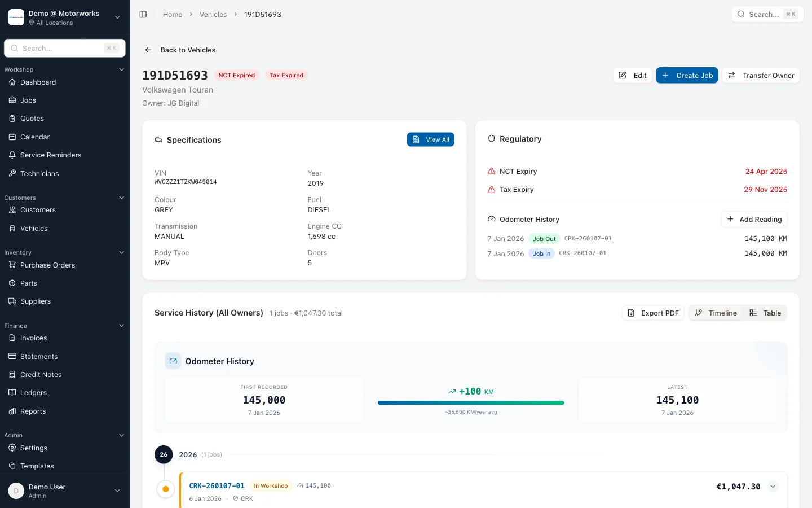Image resolution: width=812 pixels, height=508 pixels.
Task: Open Service Reminders bell icon
Action: tap(12, 155)
